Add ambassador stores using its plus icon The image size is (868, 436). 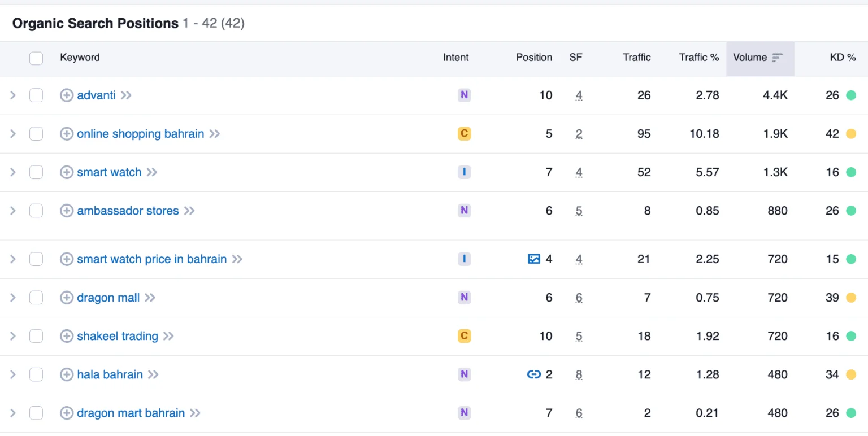[x=67, y=211]
